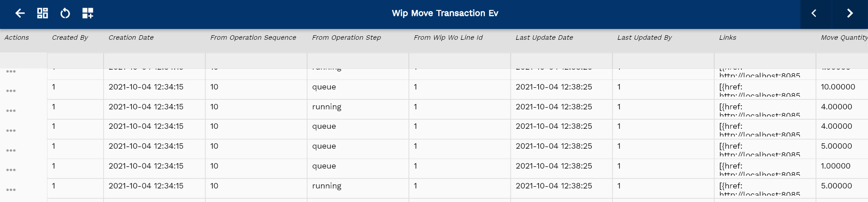
Task: Open actions menu for 10.00000 quantity row
Action: (11, 91)
